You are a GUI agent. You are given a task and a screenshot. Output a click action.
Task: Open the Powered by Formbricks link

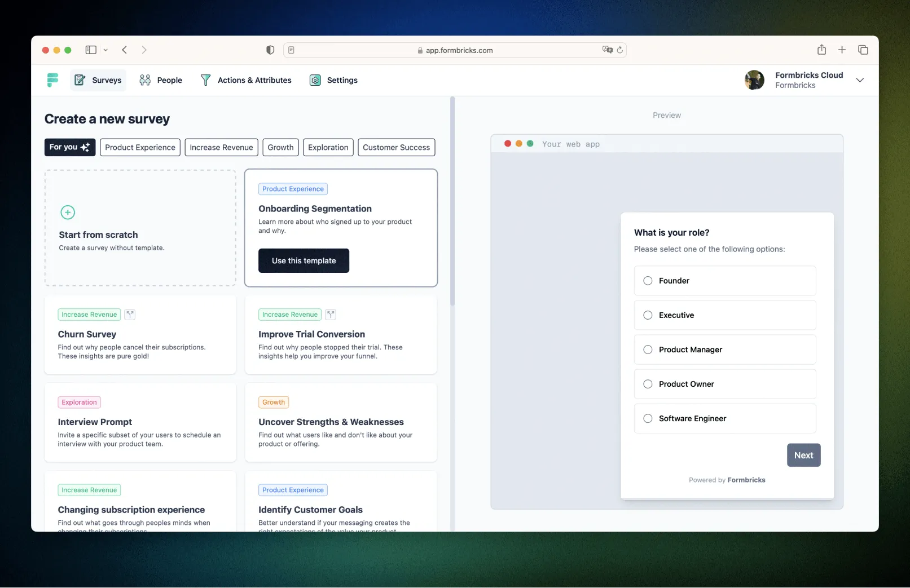[x=727, y=480]
